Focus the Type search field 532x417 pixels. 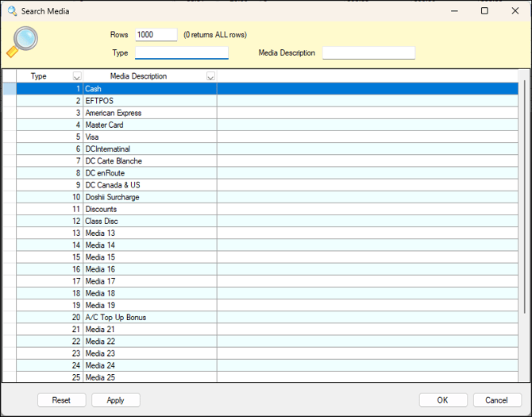tap(182, 52)
